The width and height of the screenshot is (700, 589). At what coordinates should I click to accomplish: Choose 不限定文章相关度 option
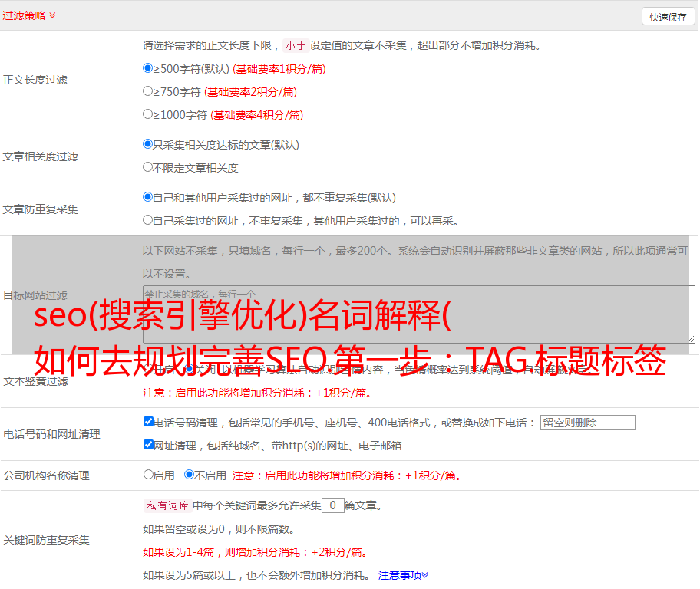(148, 167)
